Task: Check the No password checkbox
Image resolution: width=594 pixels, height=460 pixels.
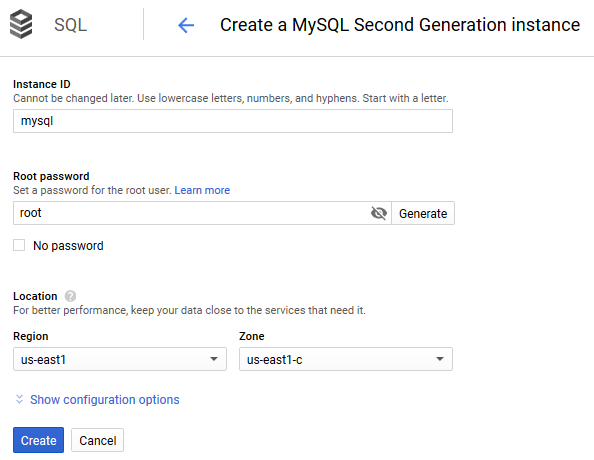Action: pos(19,245)
